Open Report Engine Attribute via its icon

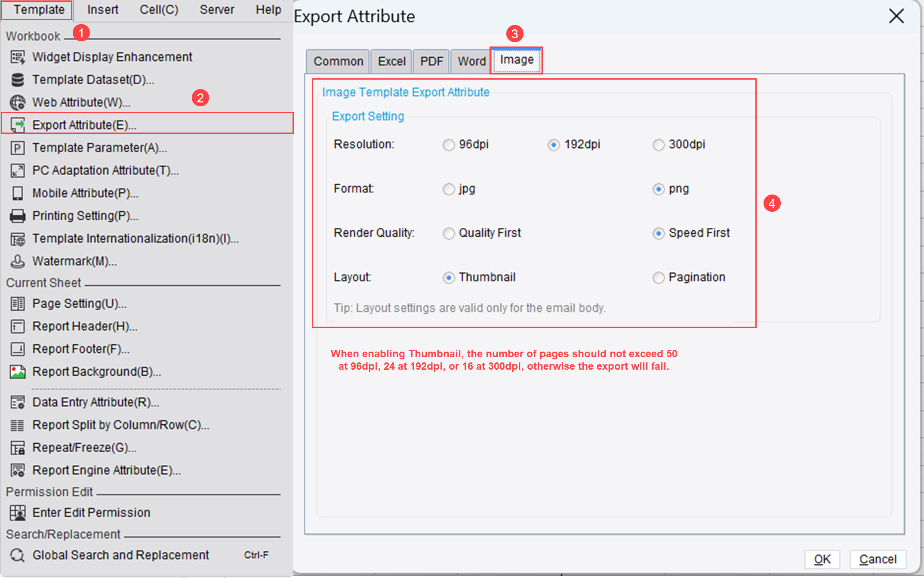(x=17, y=470)
